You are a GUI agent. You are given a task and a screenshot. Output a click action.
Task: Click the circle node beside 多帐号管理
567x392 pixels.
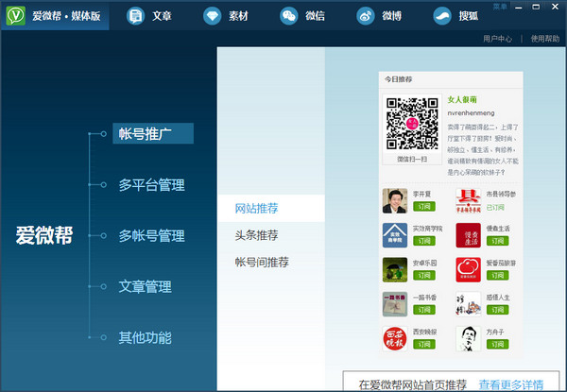103,235
